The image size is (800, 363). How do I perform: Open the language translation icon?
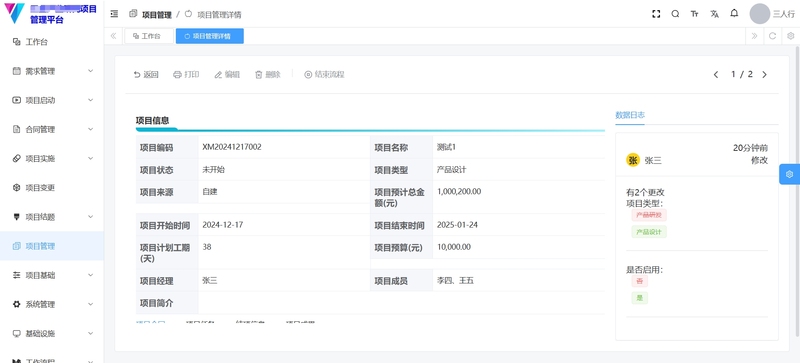[x=714, y=14]
